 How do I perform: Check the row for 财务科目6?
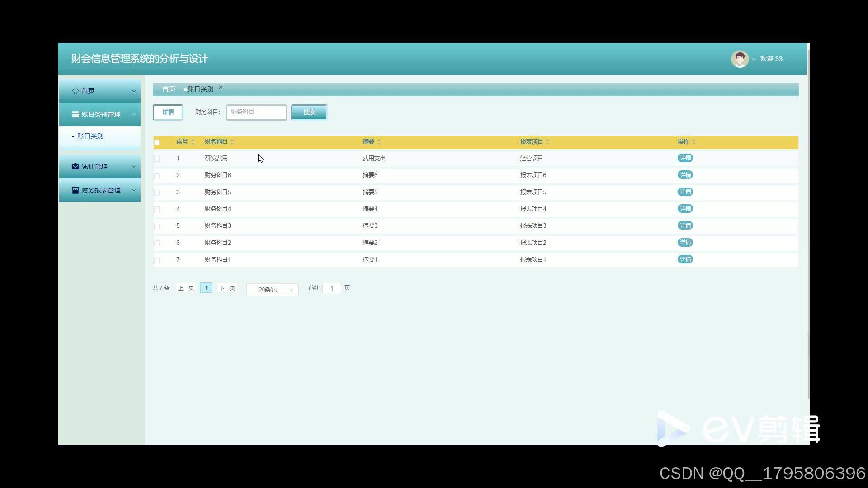(157, 175)
